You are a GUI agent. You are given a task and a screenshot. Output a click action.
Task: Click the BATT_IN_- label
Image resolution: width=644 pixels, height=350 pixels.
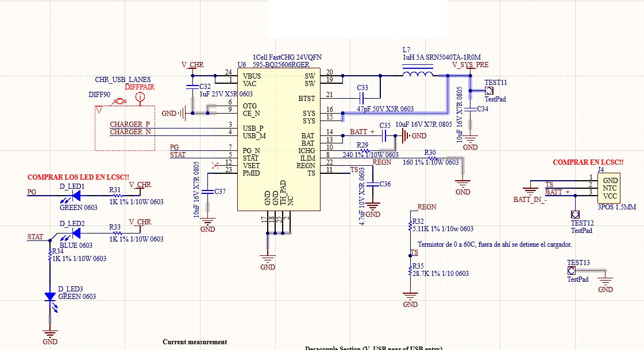(x=530, y=200)
